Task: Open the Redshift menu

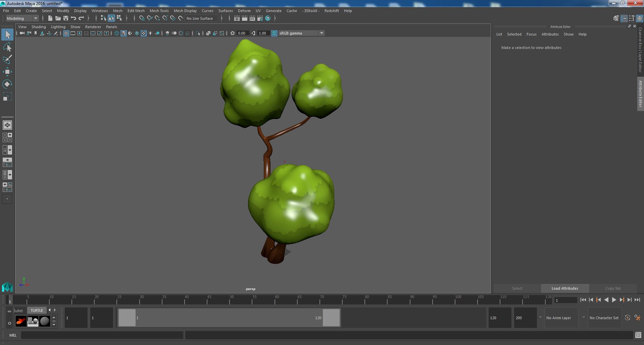Action: click(332, 11)
